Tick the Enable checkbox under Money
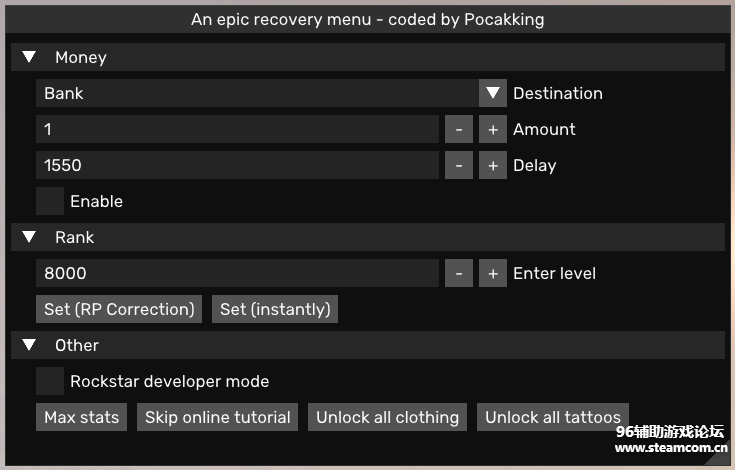The width and height of the screenshot is (735, 470). (x=50, y=201)
